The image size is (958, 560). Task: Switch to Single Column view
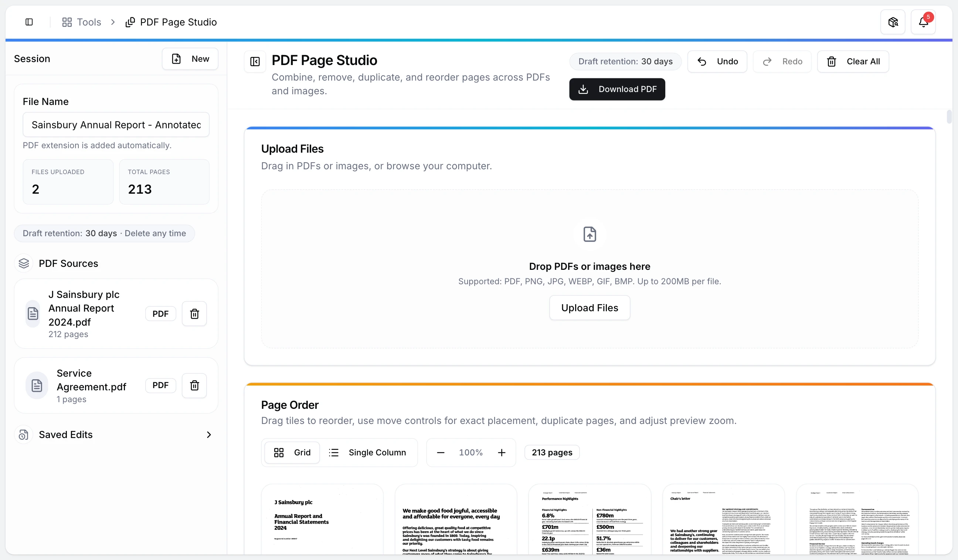368,452
